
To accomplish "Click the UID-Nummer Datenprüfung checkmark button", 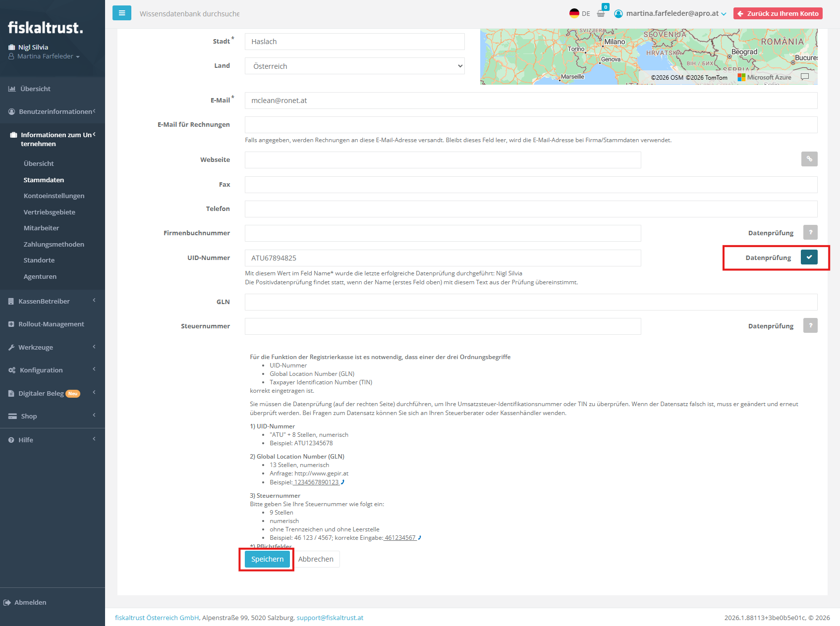I will click(809, 257).
